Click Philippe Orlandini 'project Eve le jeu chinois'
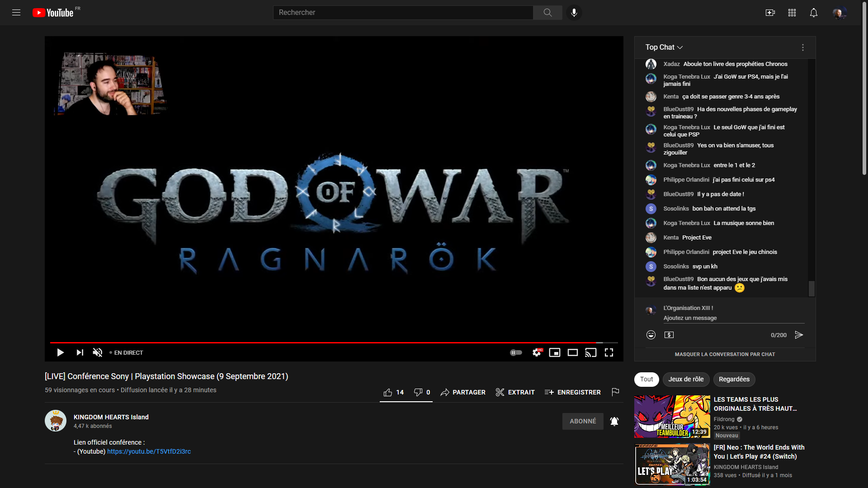The height and width of the screenshot is (488, 868). tap(745, 252)
